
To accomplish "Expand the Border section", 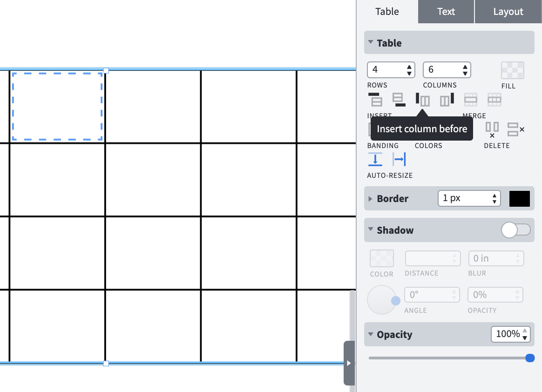I will click(x=371, y=198).
